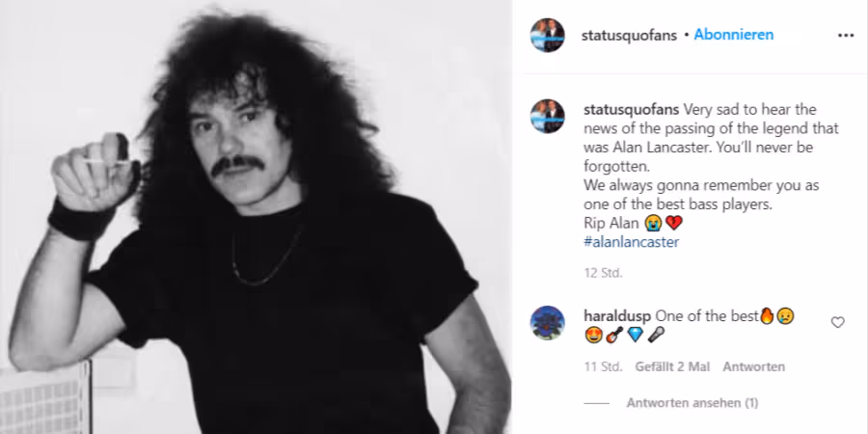Like haraldusp's comment with the heart icon
Screen dimensions: 868x434
point(837,322)
